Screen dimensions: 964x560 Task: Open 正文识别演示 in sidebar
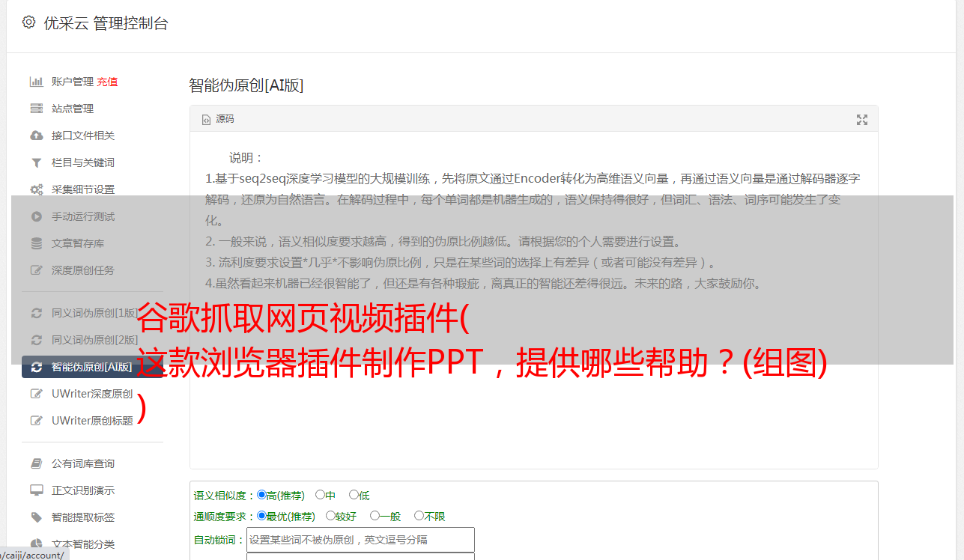click(83, 490)
